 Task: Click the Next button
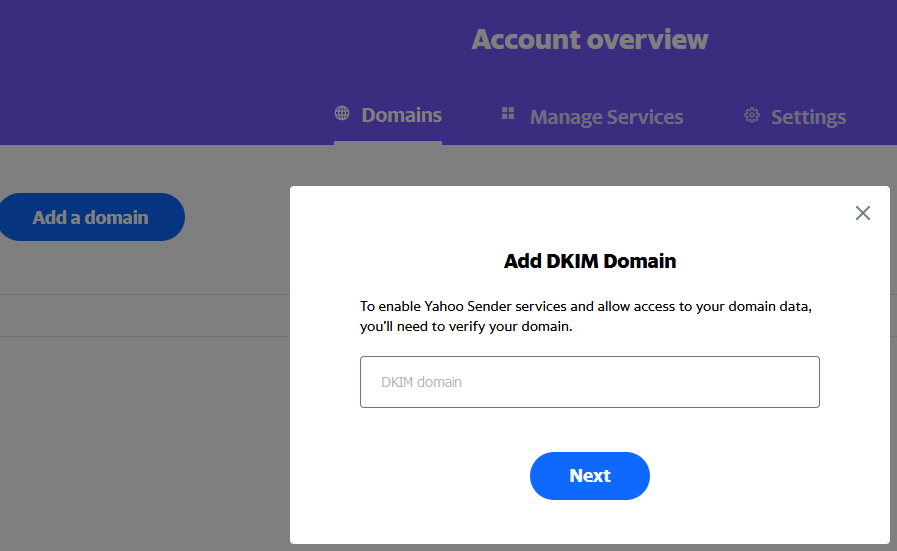tap(590, 475)
